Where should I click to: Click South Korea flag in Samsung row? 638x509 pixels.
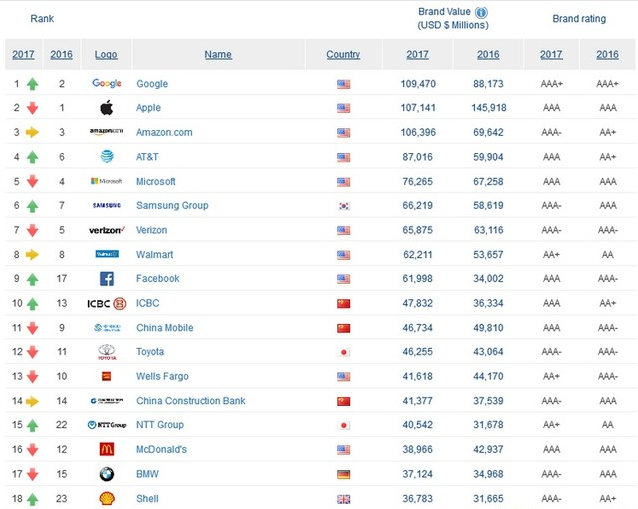point(343,206)
